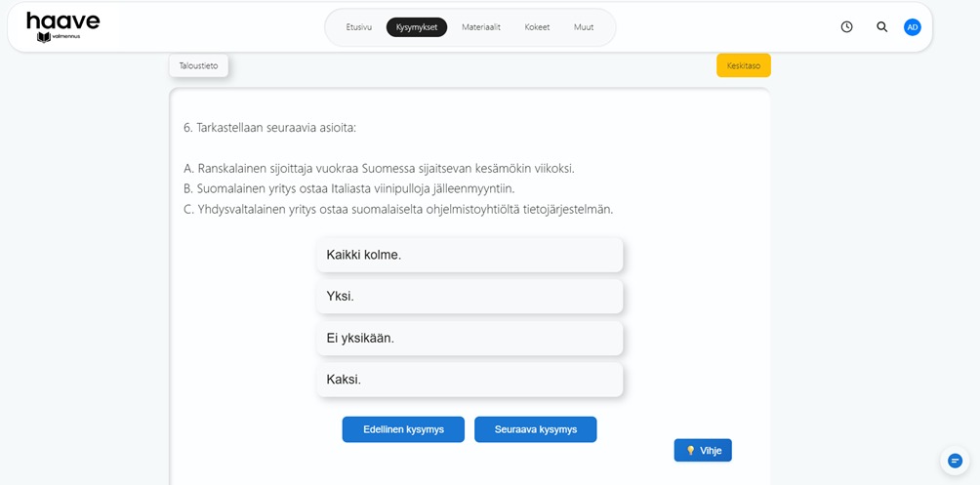Click the Taloustieto subject tag

click(x=199, y=65)
